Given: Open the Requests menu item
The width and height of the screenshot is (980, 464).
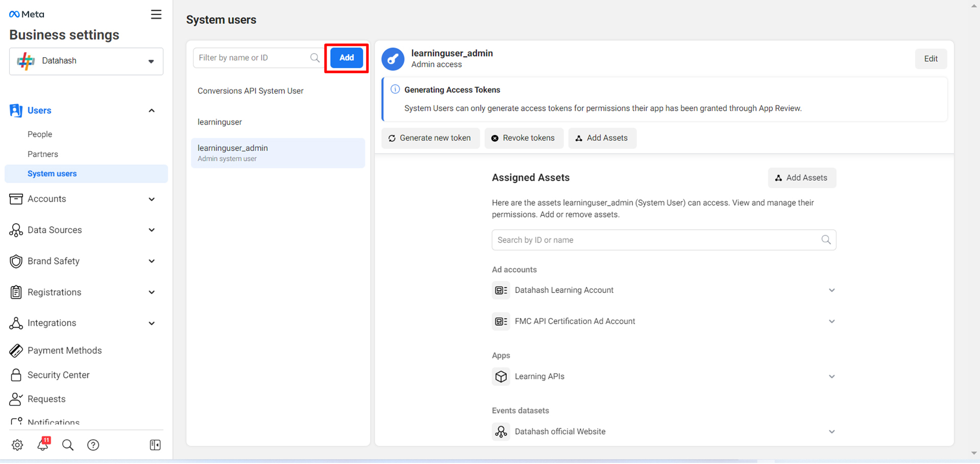Looking at the screenshot, I should [x=46, y=399].
